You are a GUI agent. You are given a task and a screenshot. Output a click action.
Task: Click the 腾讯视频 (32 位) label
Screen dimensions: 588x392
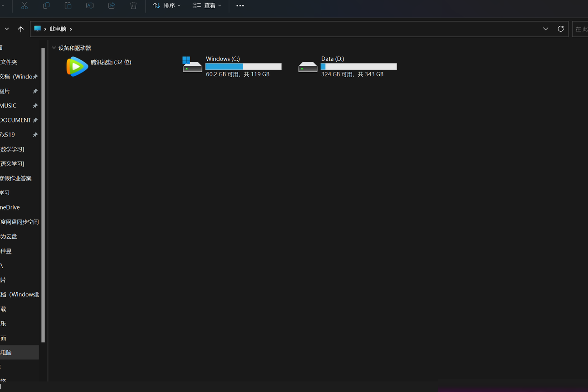[x=111, y=62]
